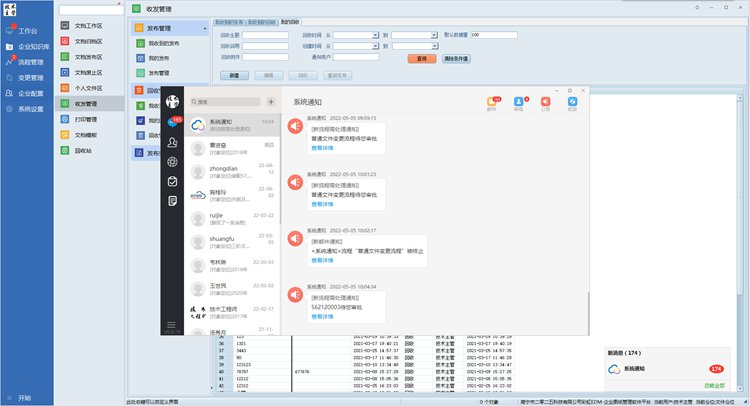
Task: Click the orange 查询 button
Action: (420, 58)
